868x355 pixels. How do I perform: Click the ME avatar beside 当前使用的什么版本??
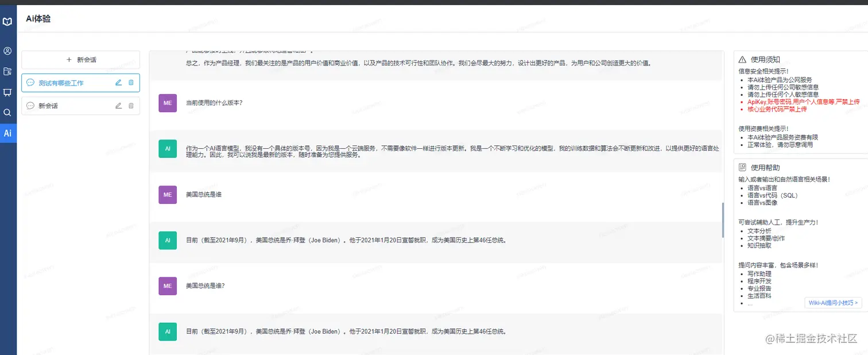pos(168,103)
